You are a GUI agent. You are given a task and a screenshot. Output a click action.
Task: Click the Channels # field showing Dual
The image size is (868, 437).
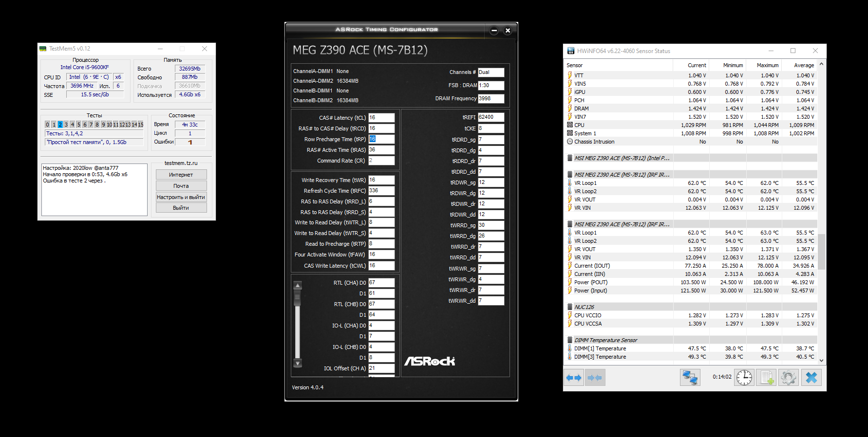491,72
